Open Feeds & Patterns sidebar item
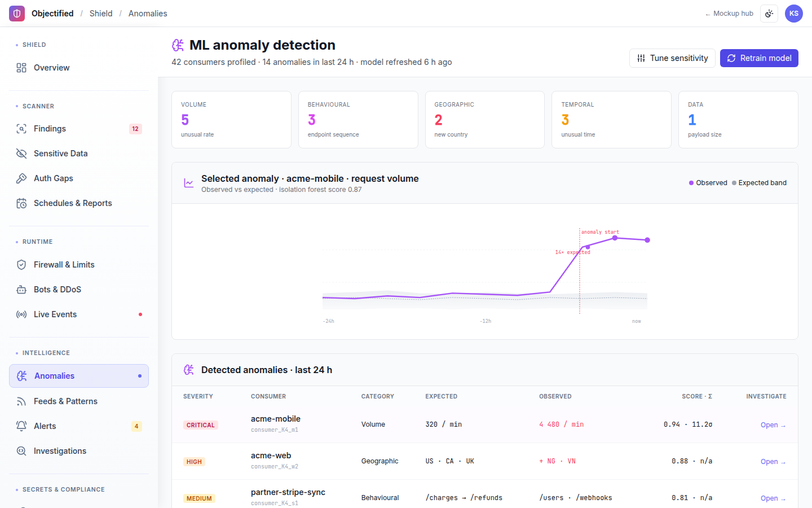This screenshot has height=508, width=812. point(79,401)
